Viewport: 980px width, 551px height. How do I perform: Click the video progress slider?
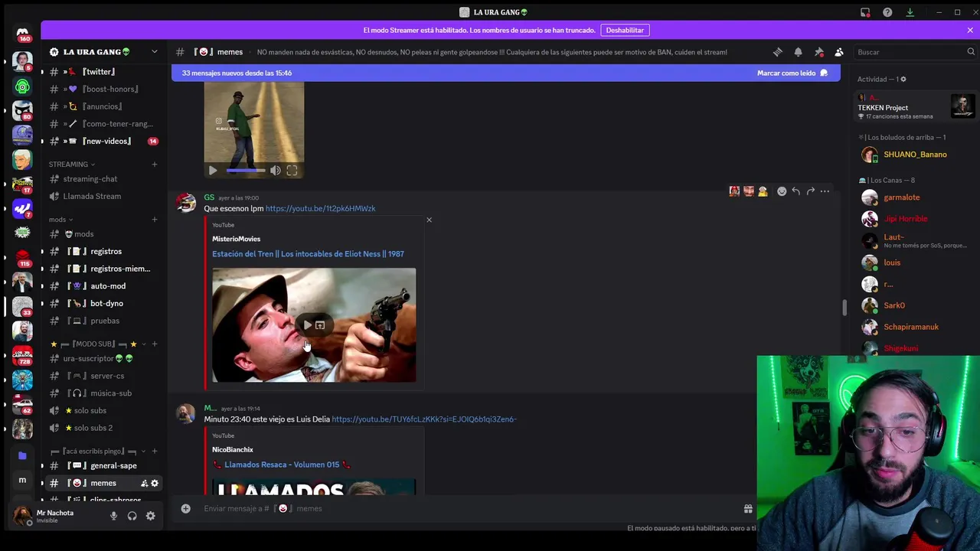point(246,171)
